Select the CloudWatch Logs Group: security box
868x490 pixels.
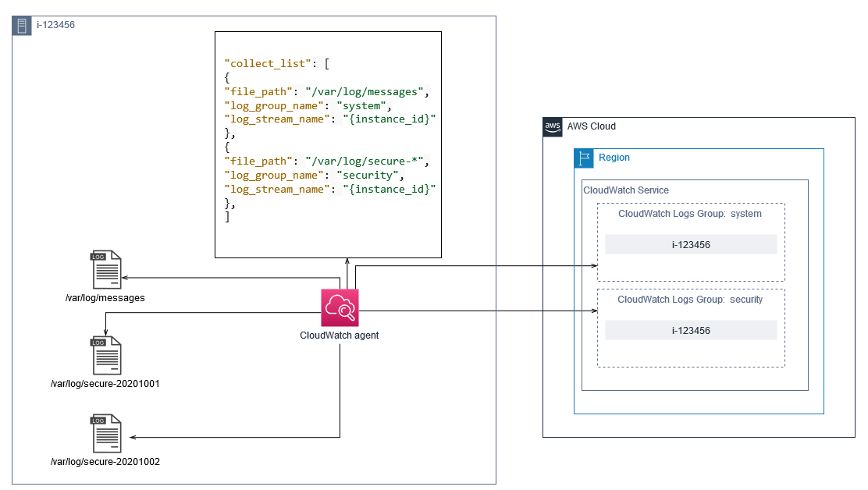tap(691, 326)
